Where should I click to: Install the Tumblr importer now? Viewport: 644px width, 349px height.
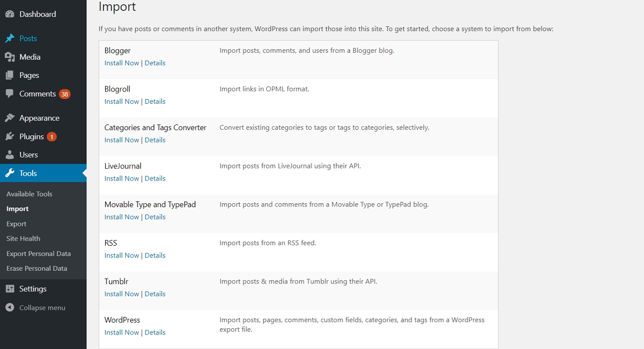point(121,294)
